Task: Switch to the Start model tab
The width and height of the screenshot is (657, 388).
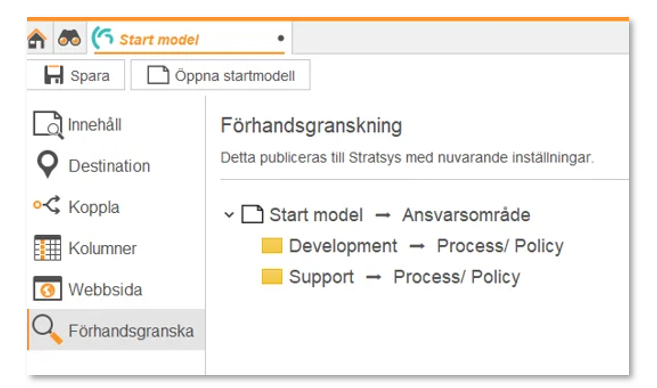Action: coord(189,39)
